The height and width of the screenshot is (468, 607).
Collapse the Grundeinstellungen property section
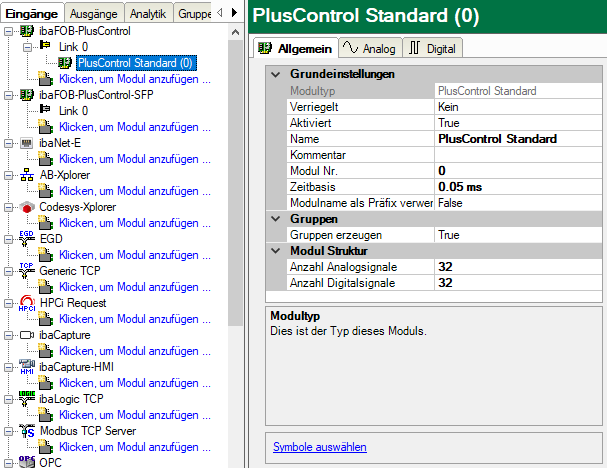[x=276, y=74]
